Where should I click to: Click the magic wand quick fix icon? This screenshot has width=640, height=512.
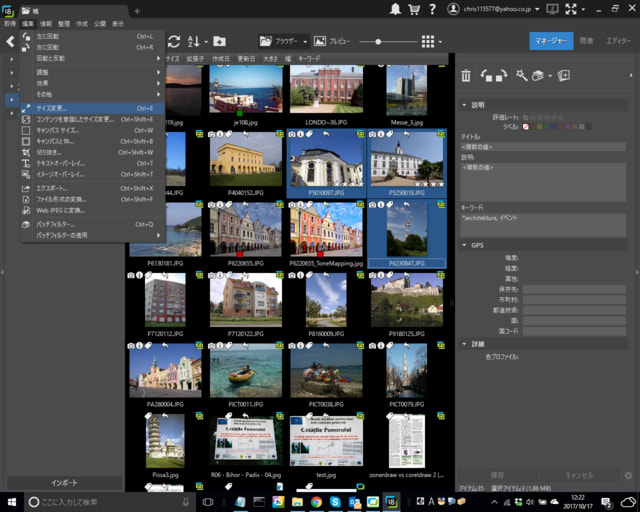[521, 76]
